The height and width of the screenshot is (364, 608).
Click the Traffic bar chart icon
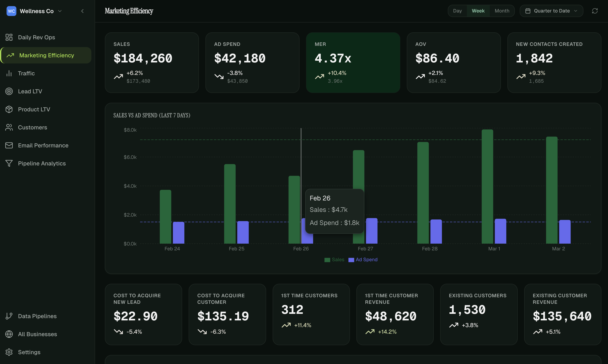click(9, 73)
